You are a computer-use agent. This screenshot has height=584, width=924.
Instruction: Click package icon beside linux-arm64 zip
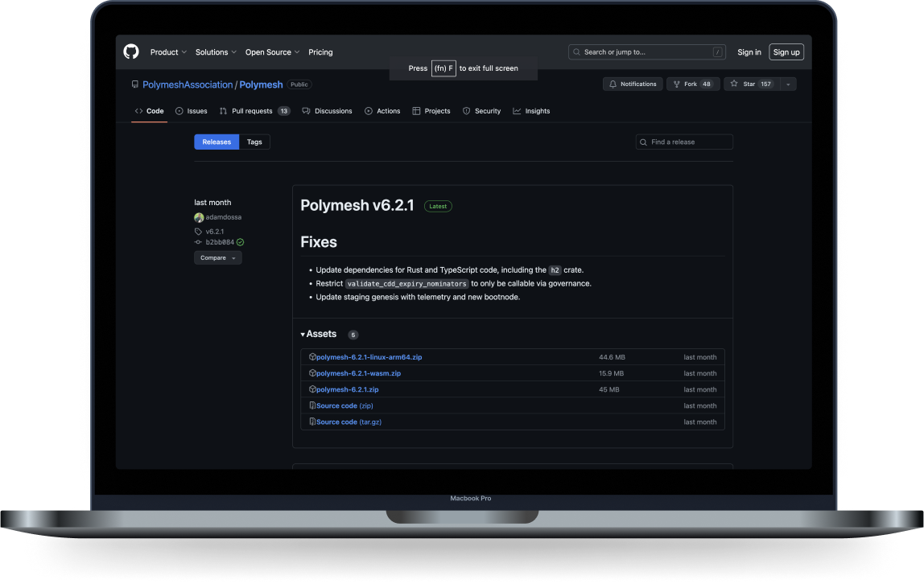point(312,357)
